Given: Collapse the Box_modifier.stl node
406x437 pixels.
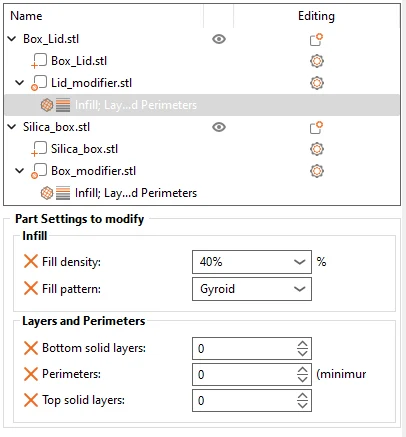Looking at the screenshot, I should (20, 171).
